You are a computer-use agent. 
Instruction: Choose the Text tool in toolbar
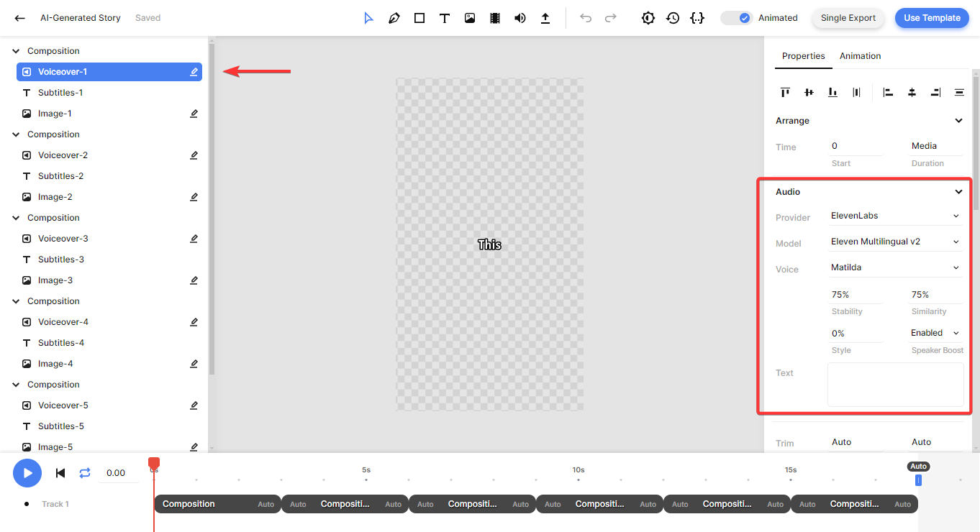pos(445,18)
